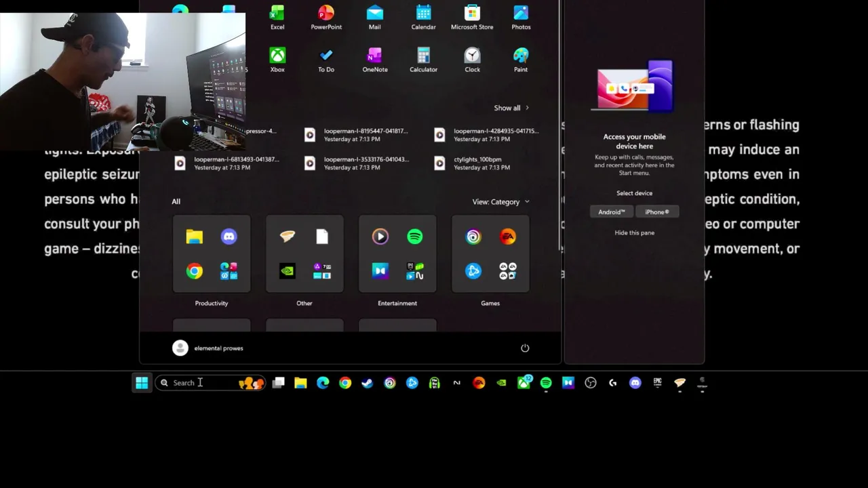Launch the Xbox app
This screenshot has width=868, height=488.
pyautogui.click(x=277, y=60)
